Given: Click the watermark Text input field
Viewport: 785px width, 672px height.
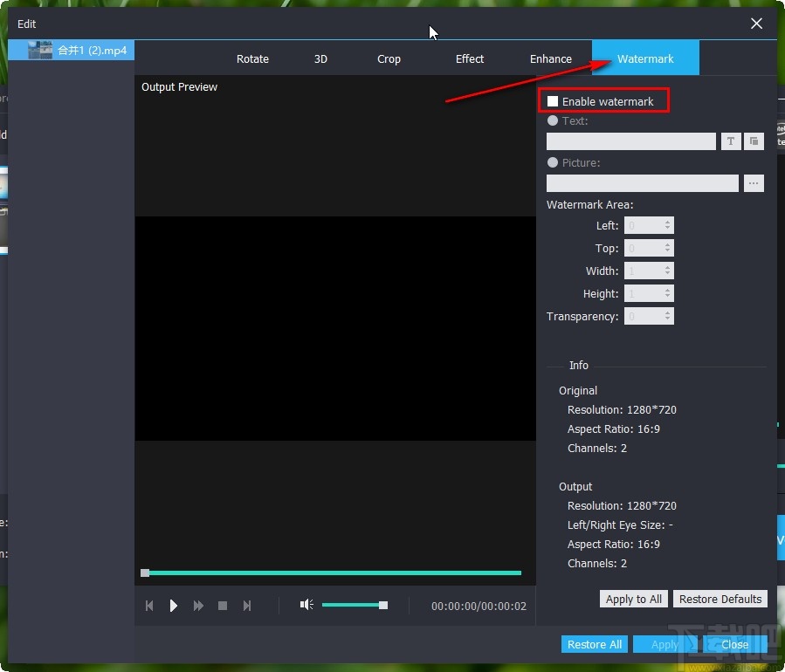Looking at the screenshot, I should (x=630, y=141).
